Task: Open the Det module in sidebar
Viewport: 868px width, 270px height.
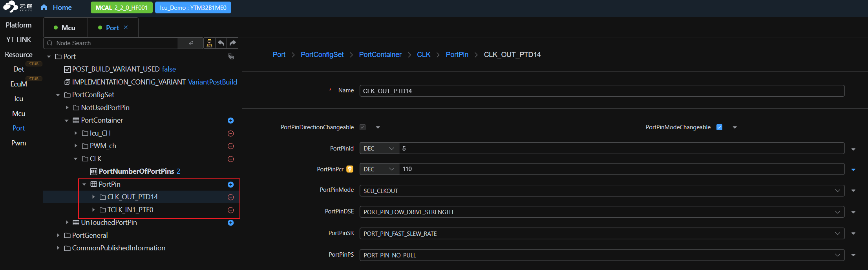Action: pyautogui.click(x=18, y=69)
